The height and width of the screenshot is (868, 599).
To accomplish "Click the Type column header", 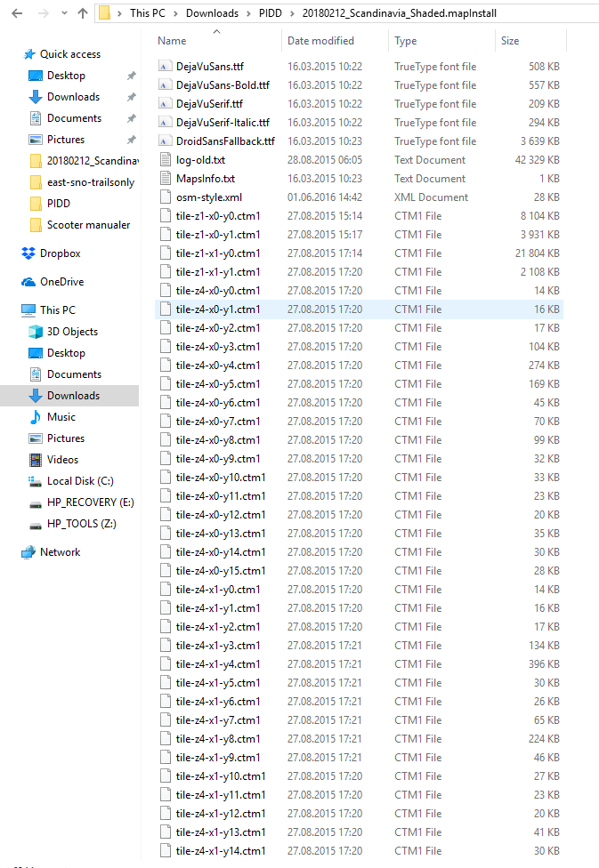I will click(406, 41).
